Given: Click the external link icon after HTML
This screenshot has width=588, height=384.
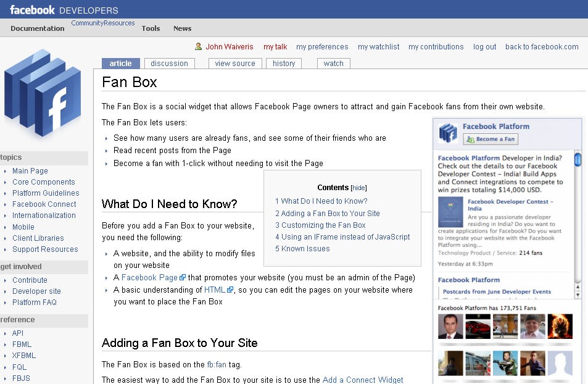Looking at the screenshot, I should pos(230,290).
